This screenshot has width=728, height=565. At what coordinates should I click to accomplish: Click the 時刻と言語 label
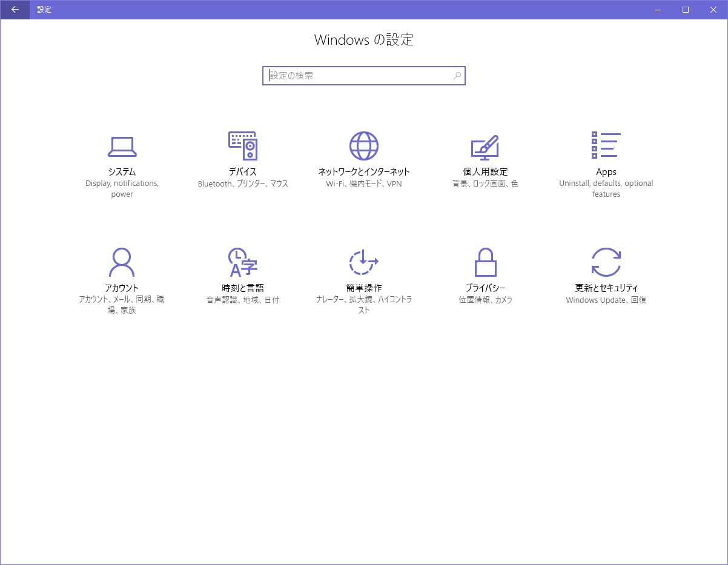[243, 288]
